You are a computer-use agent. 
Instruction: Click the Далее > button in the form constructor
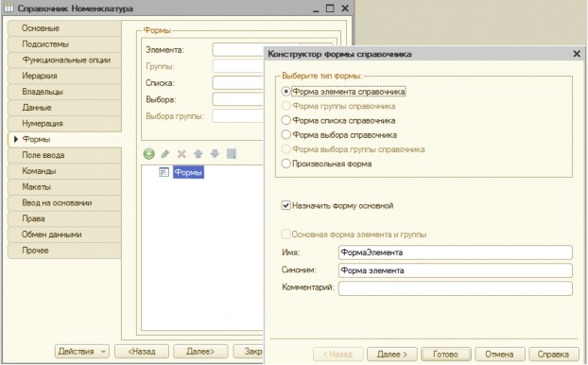click(x=392, y=354)
